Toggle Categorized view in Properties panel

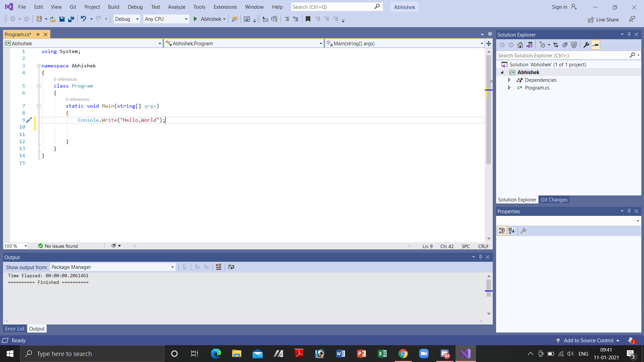[502, 231]
